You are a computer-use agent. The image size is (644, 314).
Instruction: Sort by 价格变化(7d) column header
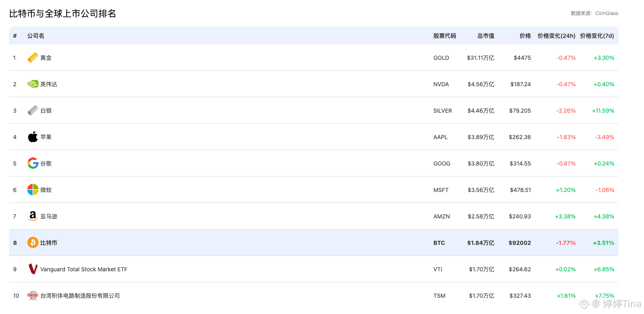pos(597,36)
